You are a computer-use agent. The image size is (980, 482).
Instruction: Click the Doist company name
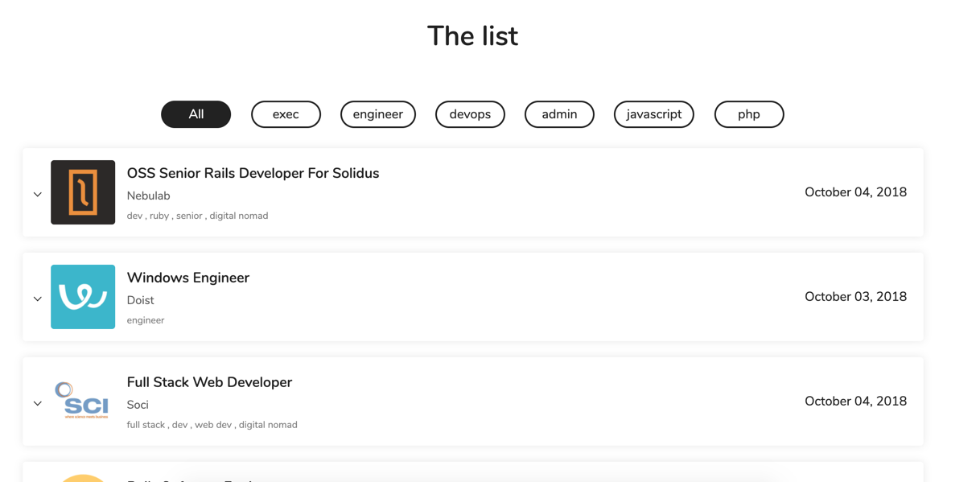pos(140,300)
